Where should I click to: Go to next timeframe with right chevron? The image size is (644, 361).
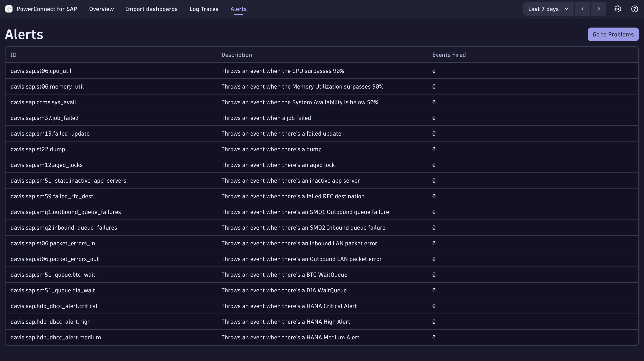(x=598, y=9)
